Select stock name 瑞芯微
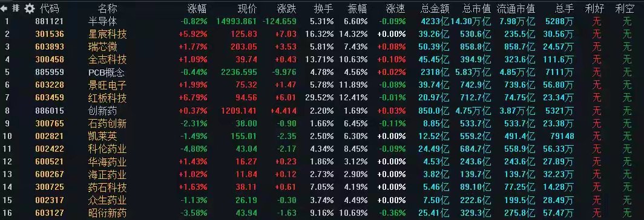This screenshot has width=644, height=220. (x=103, y=47)
